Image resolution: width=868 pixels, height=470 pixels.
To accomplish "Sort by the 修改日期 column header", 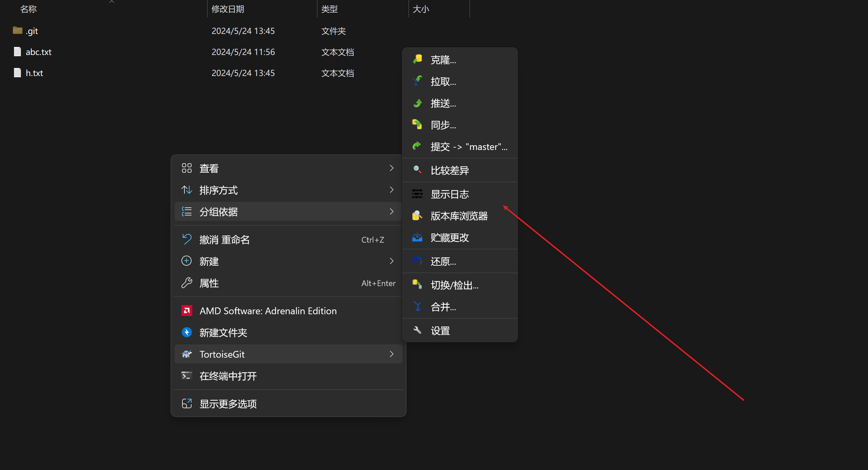I will click(x=228, y=9).
